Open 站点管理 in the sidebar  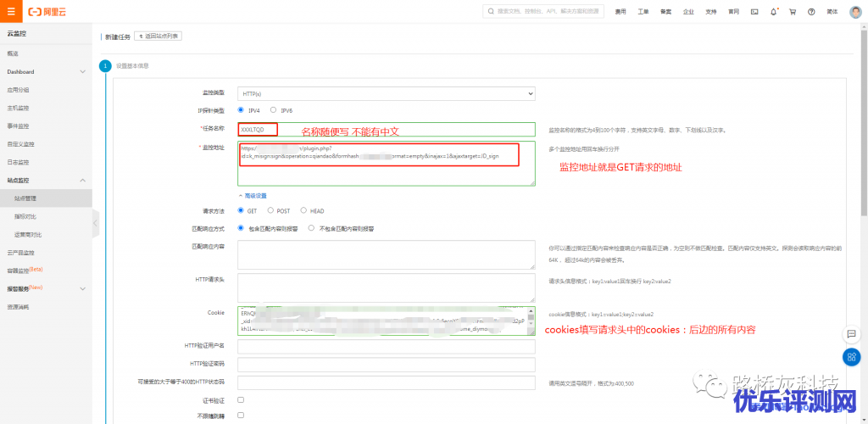coord(25,198)
